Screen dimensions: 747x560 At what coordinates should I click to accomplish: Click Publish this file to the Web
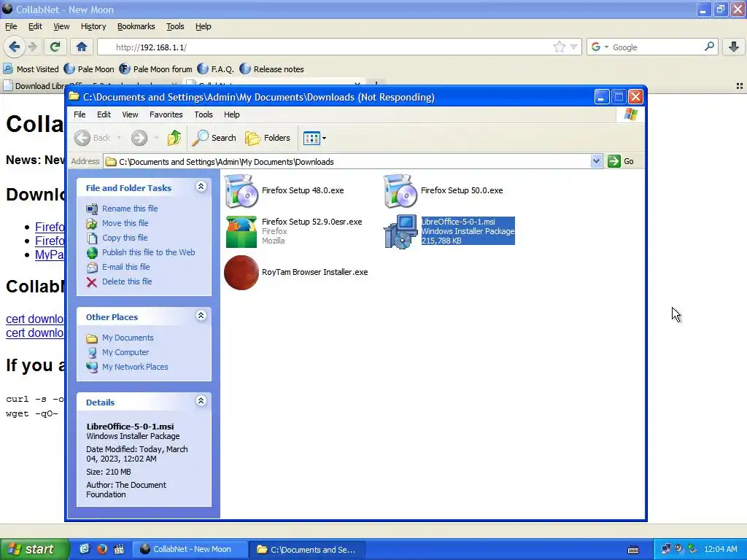pos(148,252)
